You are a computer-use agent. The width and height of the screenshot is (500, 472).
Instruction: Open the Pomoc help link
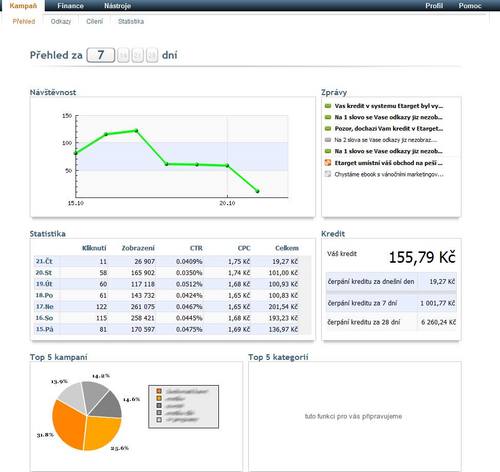click(470, 6)
